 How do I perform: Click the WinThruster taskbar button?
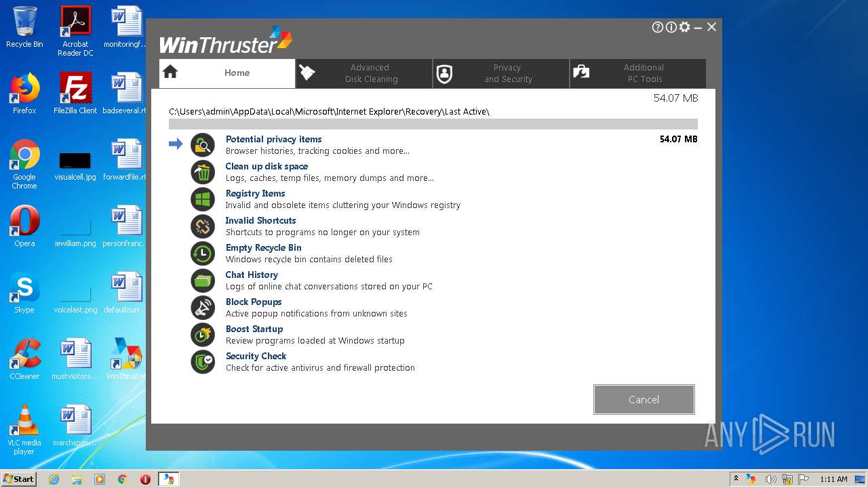tap(168, 479)
